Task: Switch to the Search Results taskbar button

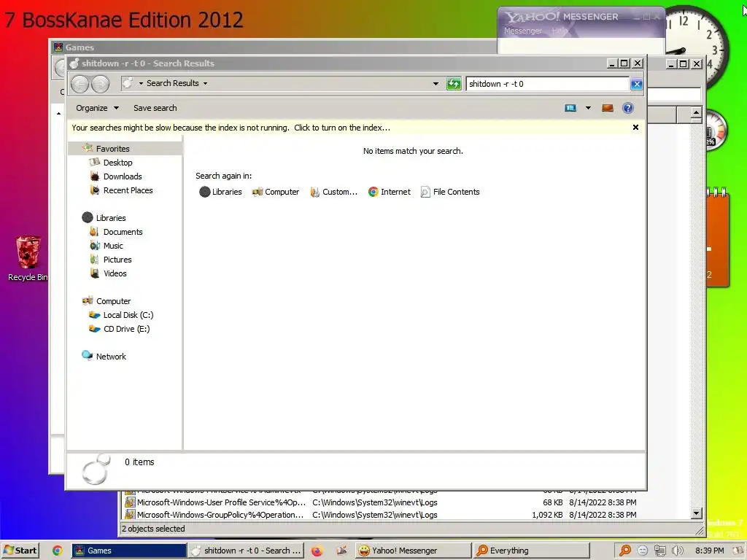Action: click(x=246, y=551)
